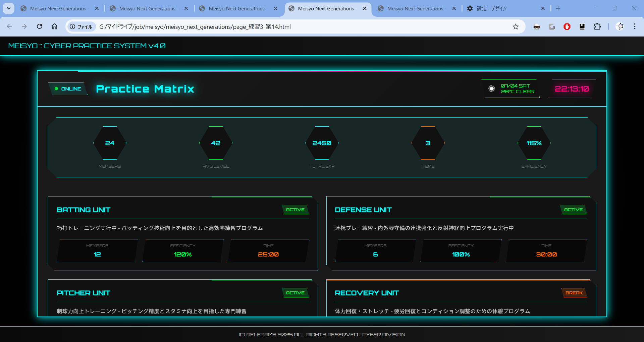Screen dimensions: 644x342
Task: Click the back navigation arrow
Action: [x=9, y=26]
